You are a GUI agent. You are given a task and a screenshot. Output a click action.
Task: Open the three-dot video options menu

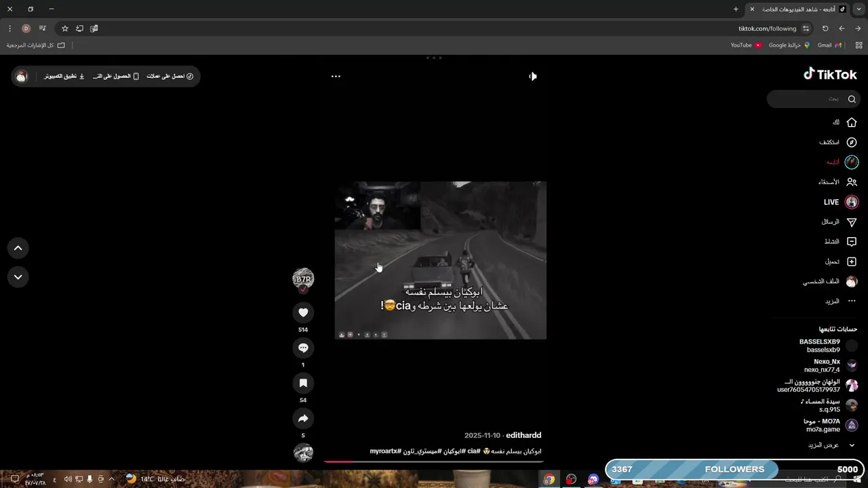point(336,76)
